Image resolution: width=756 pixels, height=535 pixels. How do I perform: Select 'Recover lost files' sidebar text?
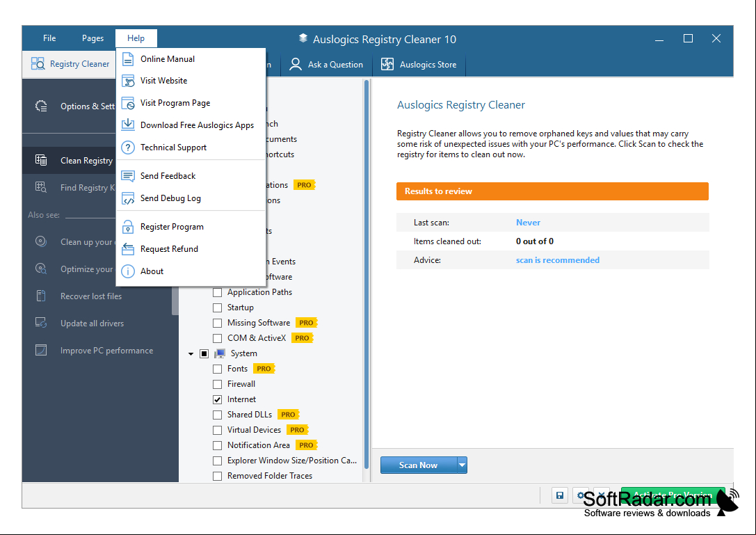[91, 296]
